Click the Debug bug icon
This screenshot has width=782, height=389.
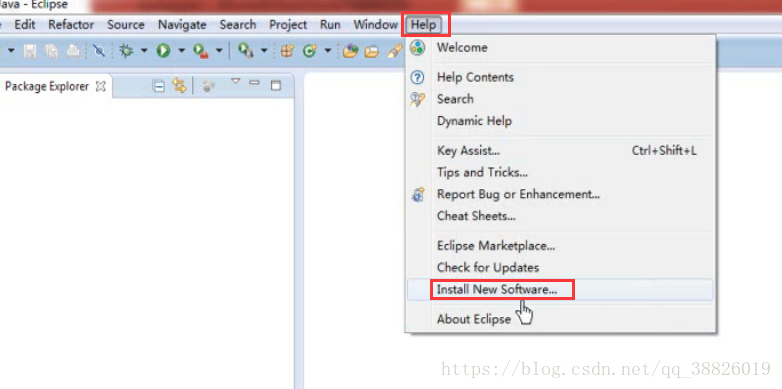point(126,50)
